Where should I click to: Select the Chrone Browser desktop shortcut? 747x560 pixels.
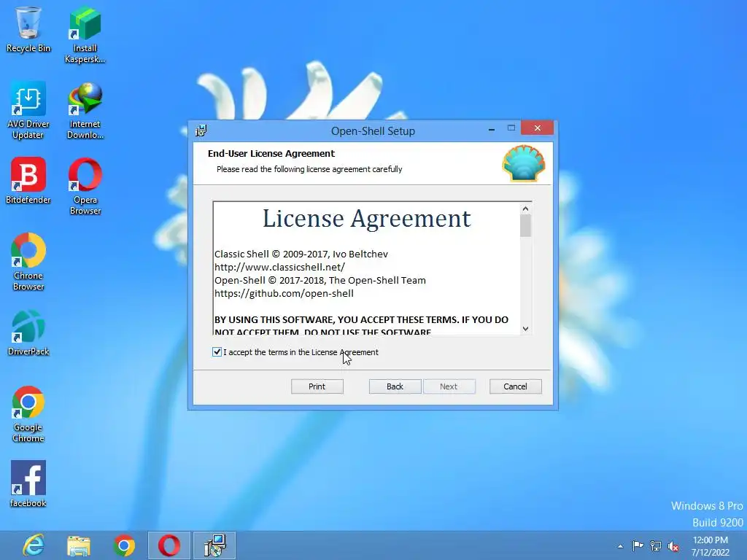pos(28,262)
